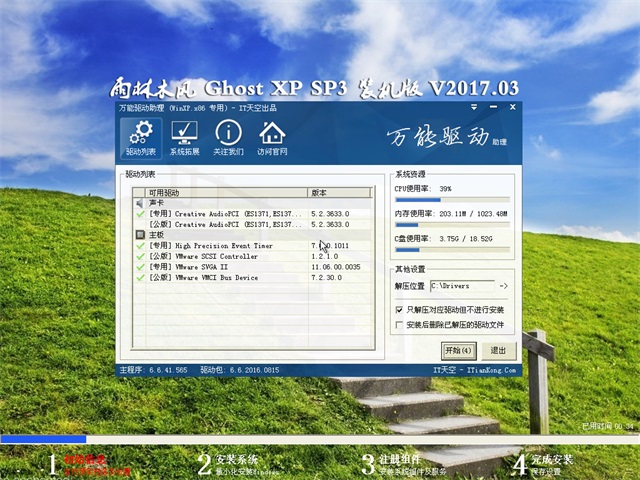Browse extract location with arrow button
640x480 pixels.
point(504,286)
